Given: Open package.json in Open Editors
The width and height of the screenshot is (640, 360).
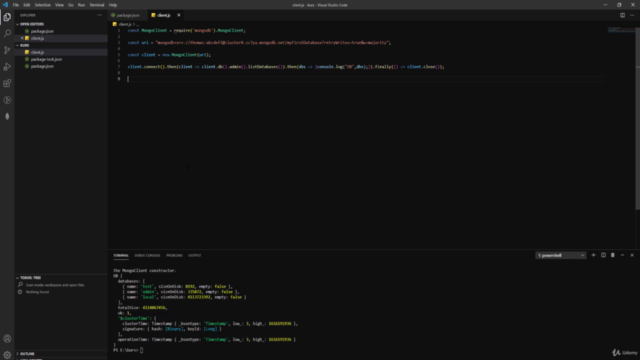Looking at the screenshot, I should [x=61, y=31].
